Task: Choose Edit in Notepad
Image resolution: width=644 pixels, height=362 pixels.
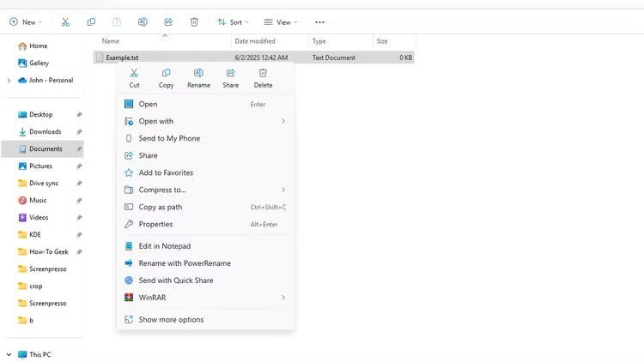Action: tap(164, 246)
